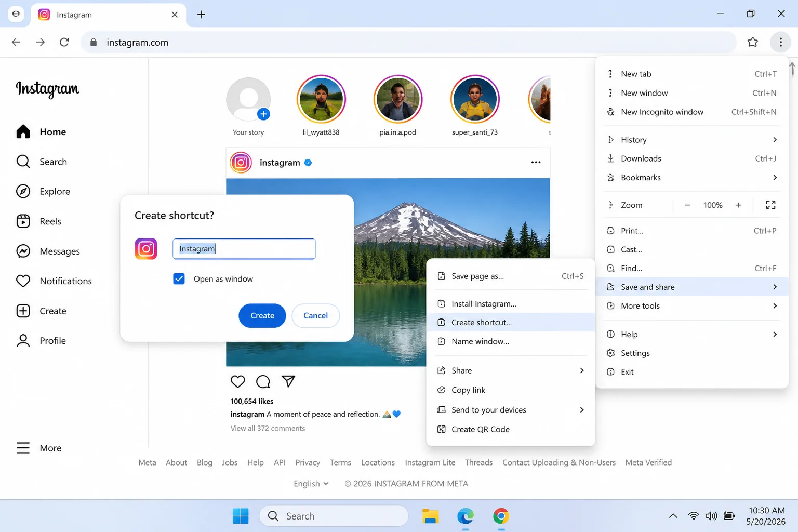Open the More hamburger menu
Image resolution: width=798 pixels, height=532 pixels.
38,448
